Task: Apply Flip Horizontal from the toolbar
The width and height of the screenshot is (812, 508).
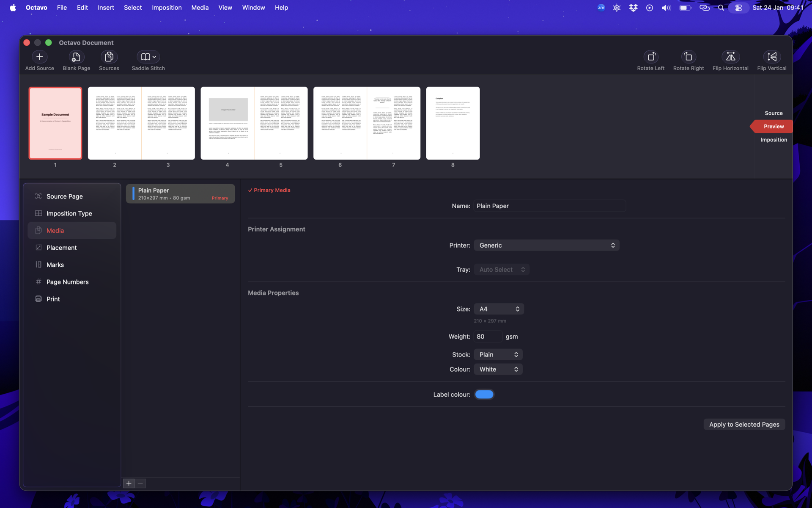Action: 730,57
